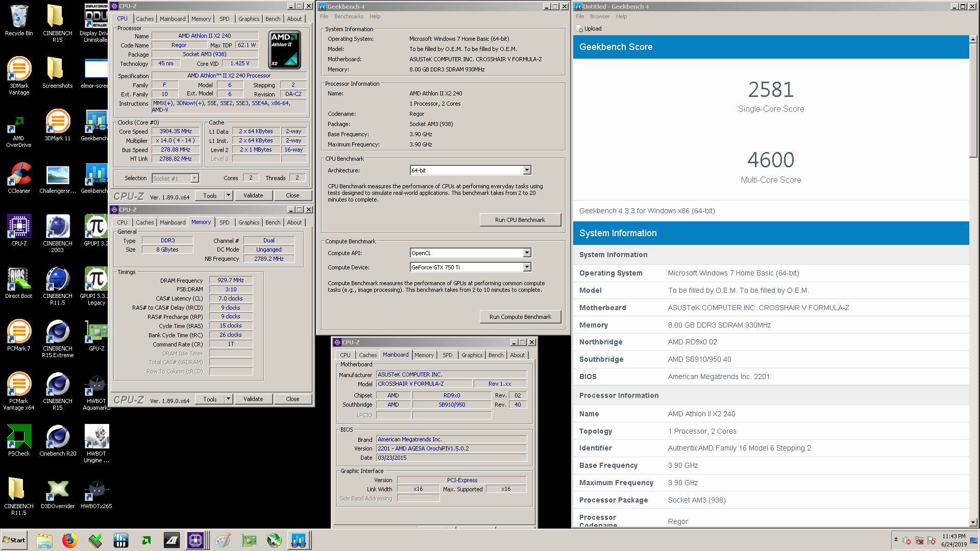Click Validate in top CPU-Z window

coord(253,195)
